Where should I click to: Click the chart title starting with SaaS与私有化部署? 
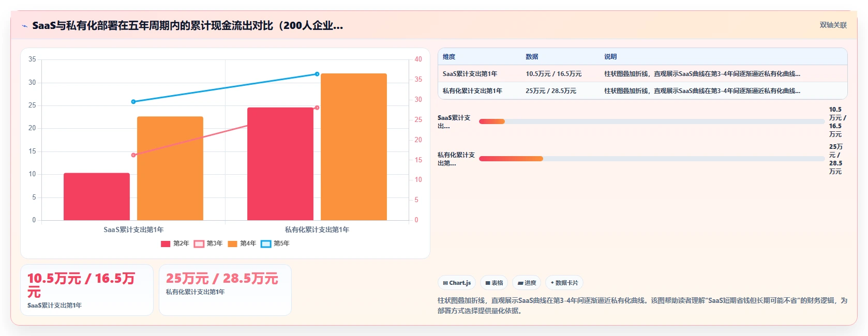coord(187,25)
